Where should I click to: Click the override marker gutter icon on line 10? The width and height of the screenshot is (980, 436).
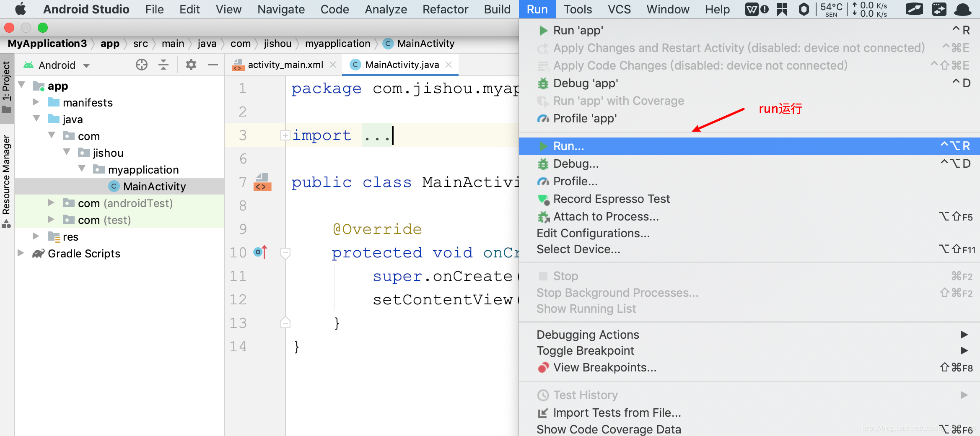click(x=260, y=252)
